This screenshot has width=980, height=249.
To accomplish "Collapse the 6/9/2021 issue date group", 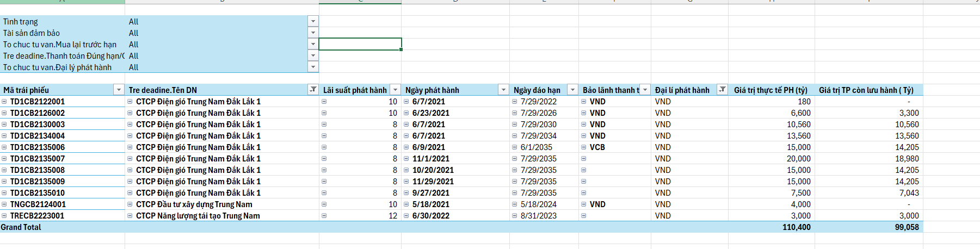I will 406,147.
